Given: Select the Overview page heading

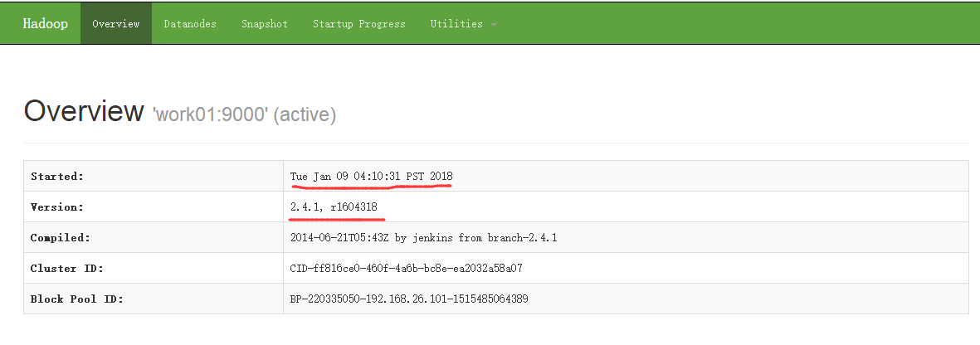Looking at the screenshot, I should click(x=84, y=111).
